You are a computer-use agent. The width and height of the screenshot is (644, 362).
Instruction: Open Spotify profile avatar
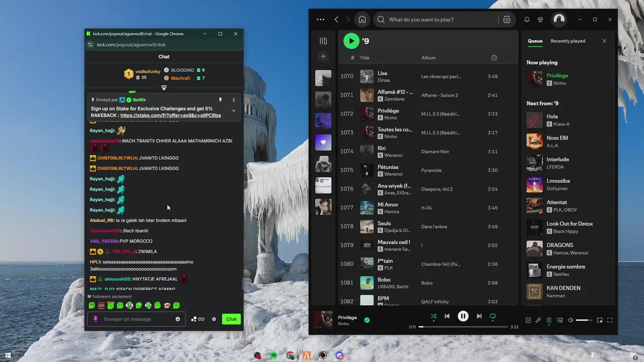point(559,19)
